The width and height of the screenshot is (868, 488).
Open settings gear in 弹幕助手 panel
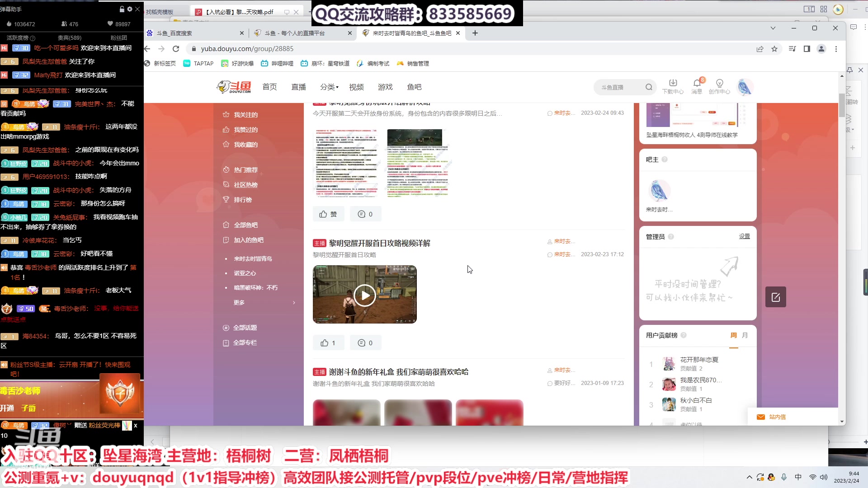pos(130,9)
